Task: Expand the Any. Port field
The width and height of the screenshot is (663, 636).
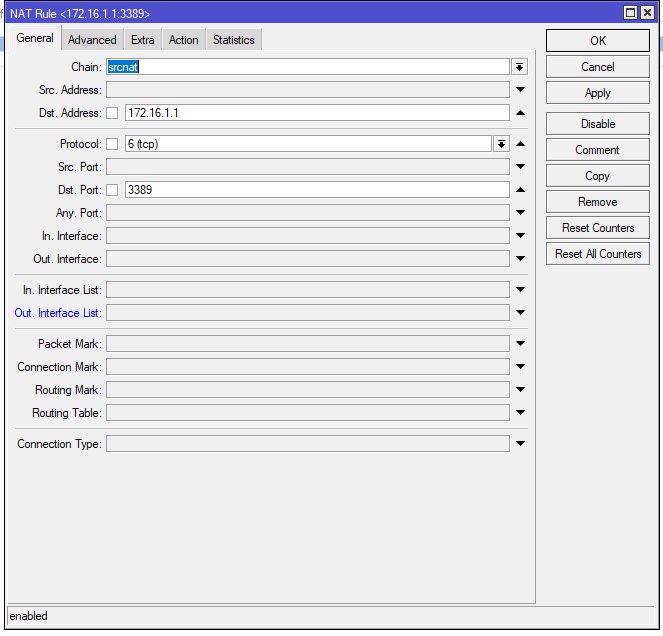Action: coord(521,213)
